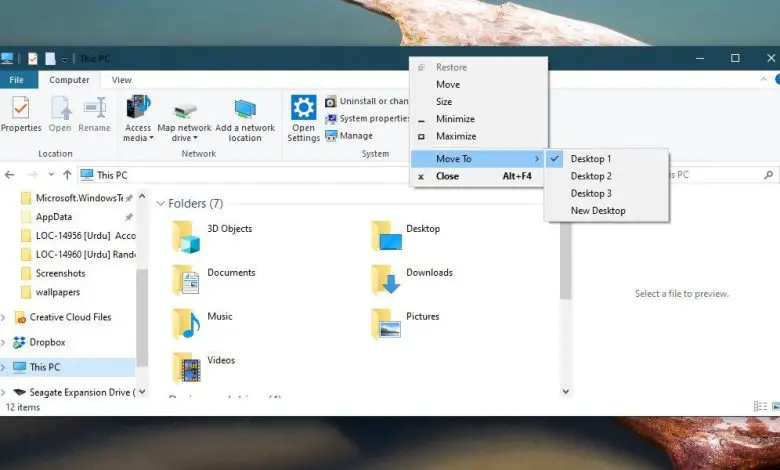This screenshot has height=470, width=780.
Task: Select Creative Cloud Files item
Action: coord(63,317)
